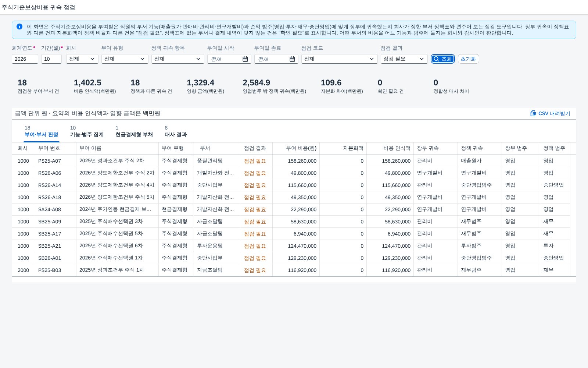The width and height of the screenshot is (588, 368).
Task: Click the 투자운용팀 department cell
Action: click(x=217, y=246)
